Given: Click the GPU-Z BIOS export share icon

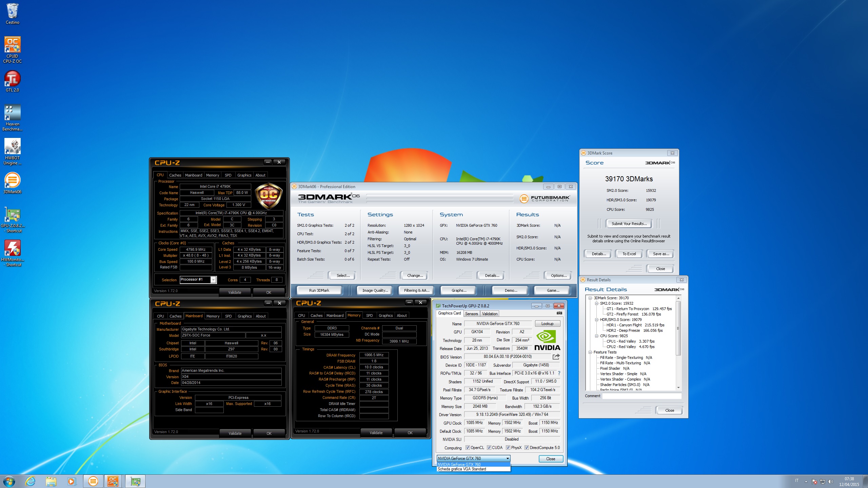Looking at the screenshot, I should click(x=556, y=357).
